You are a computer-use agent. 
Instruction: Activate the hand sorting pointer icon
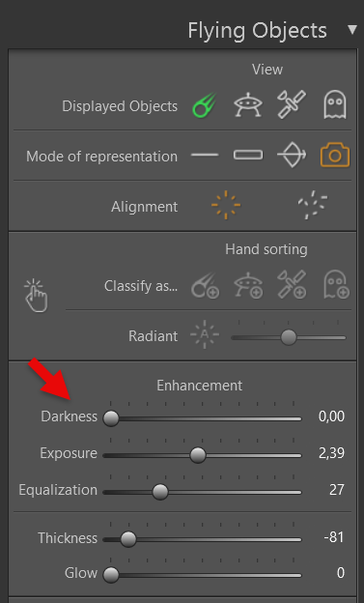coord(36,296)
